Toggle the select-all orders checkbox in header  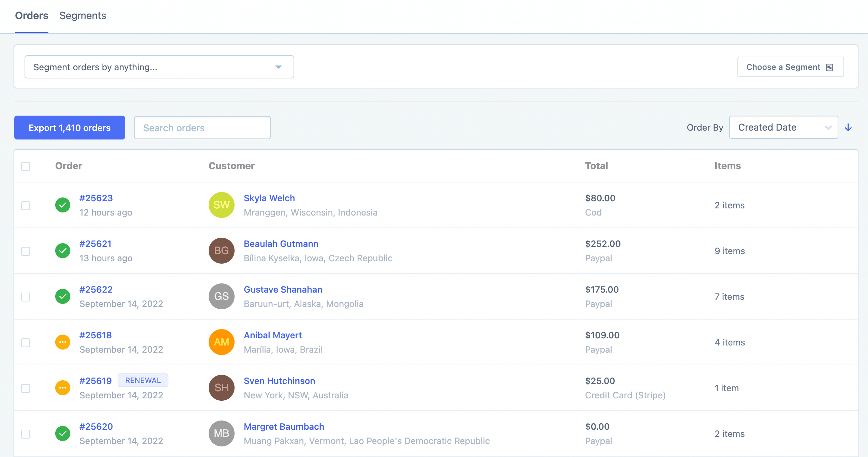point(26,166)
